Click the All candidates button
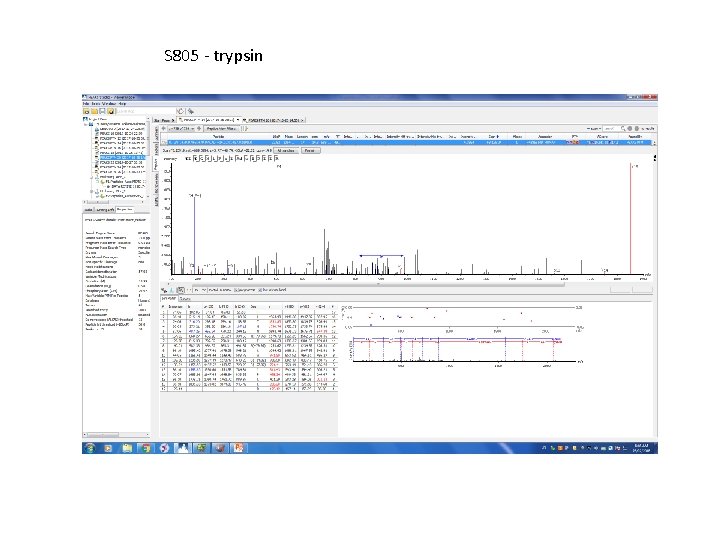The height and width of the screenshot is (540, 720). coord(286,151)
